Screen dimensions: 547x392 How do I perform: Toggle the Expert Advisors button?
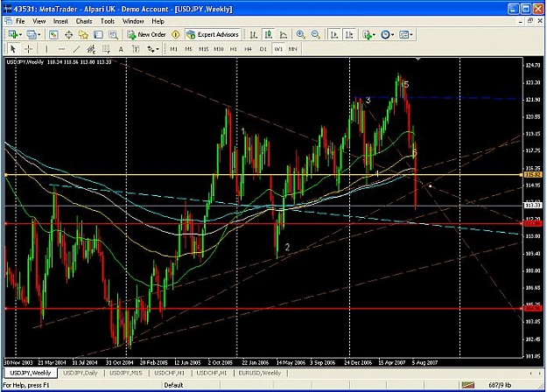point(213,34)
